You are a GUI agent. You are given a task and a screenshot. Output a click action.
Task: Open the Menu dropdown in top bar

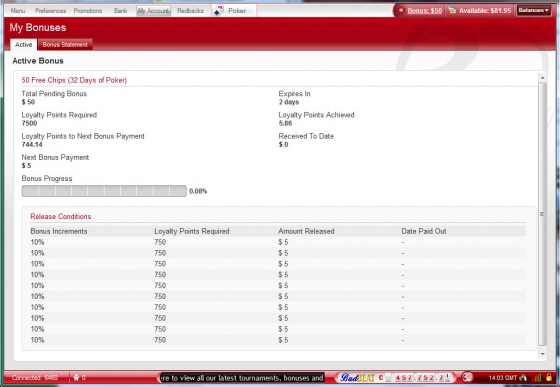point(18,11)
